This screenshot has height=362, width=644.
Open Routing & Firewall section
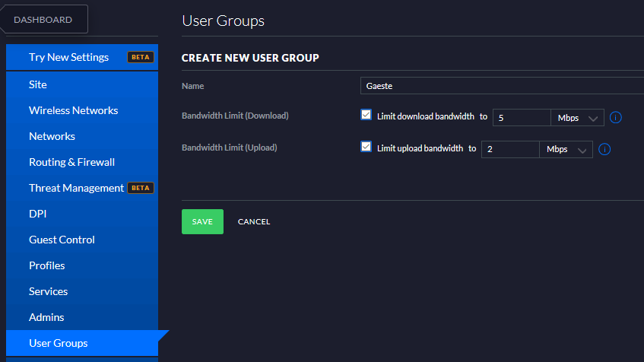pyautogui.click(x=82, y=162)
